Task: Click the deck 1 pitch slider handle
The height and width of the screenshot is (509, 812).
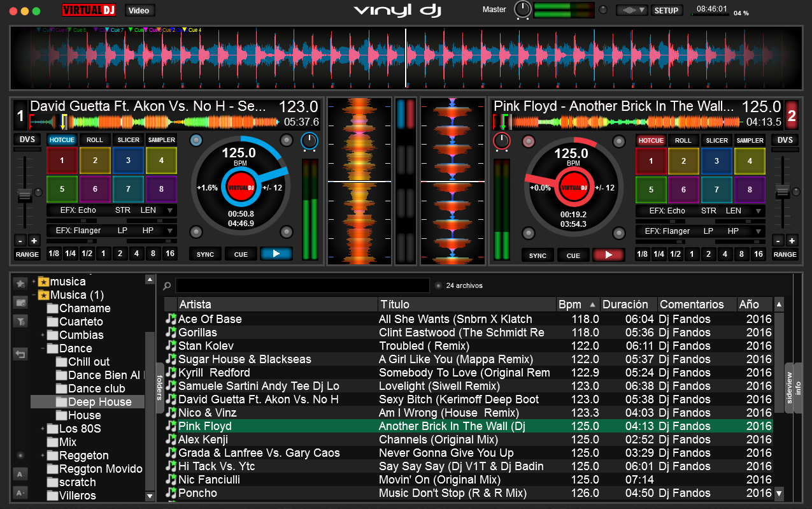Action: (x=25, y=195)
